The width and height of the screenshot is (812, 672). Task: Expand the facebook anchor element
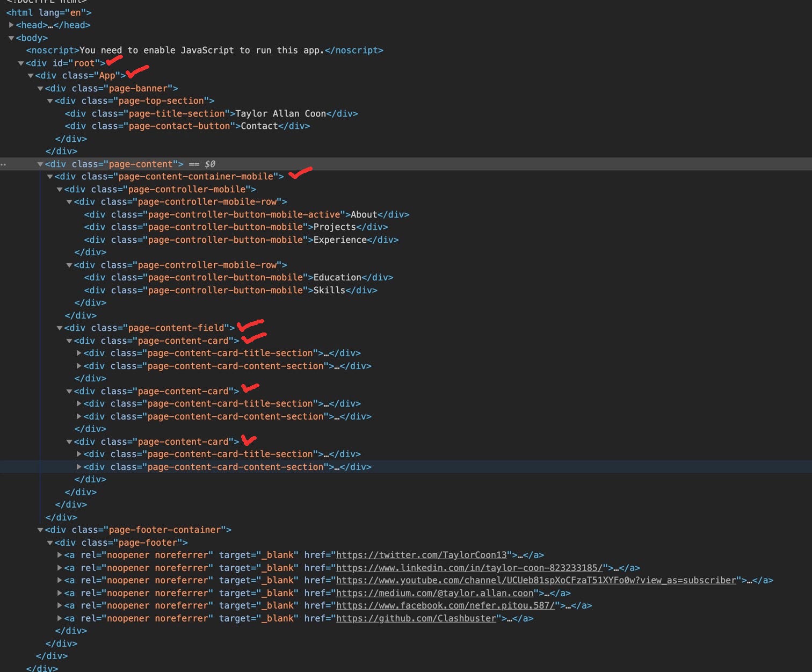pos(60,605)
